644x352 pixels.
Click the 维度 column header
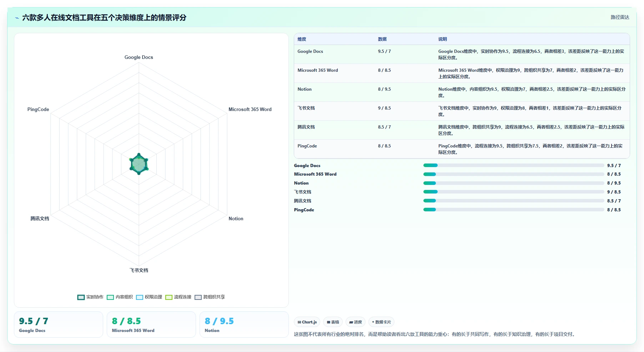[302, 39]
